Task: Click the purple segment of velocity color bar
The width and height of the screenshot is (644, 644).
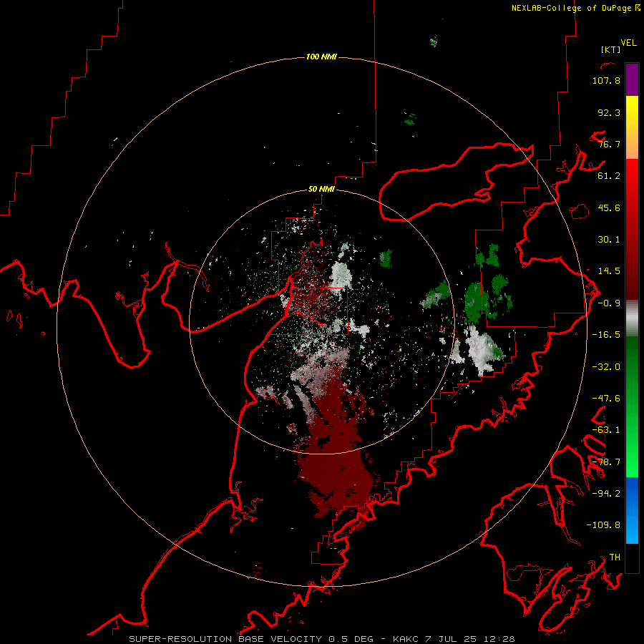Action: tap(632, 79)
